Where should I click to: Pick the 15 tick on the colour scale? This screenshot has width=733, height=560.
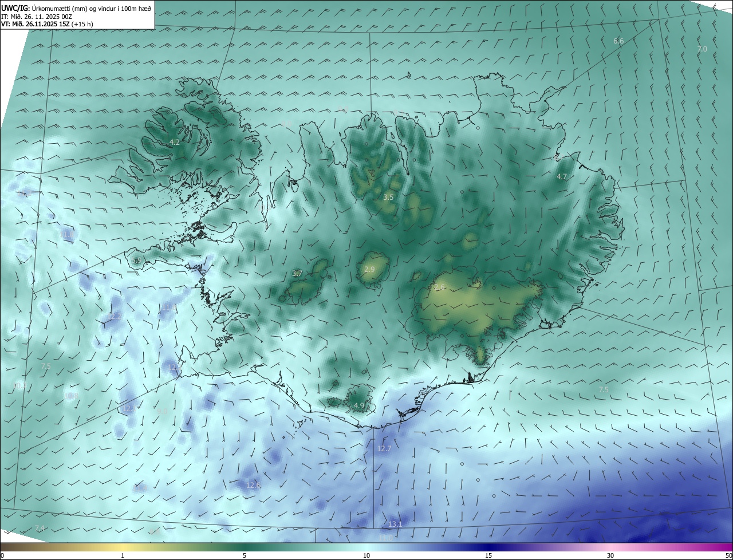pyautogui.click(x=488, y=555)
